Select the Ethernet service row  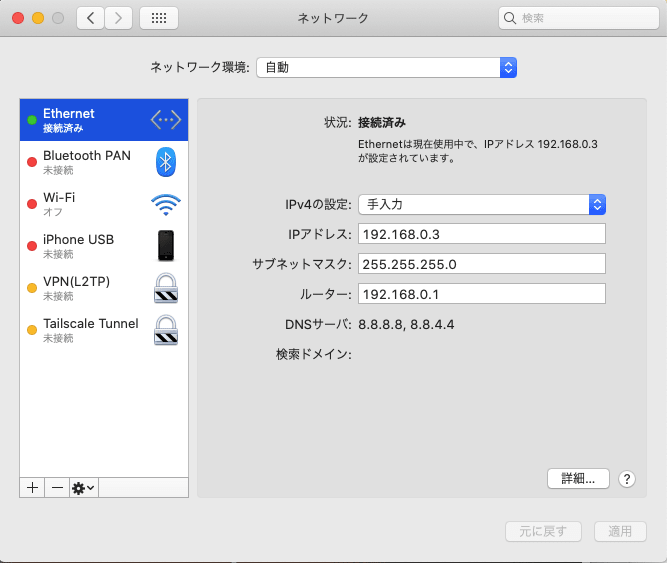point(104,120)
